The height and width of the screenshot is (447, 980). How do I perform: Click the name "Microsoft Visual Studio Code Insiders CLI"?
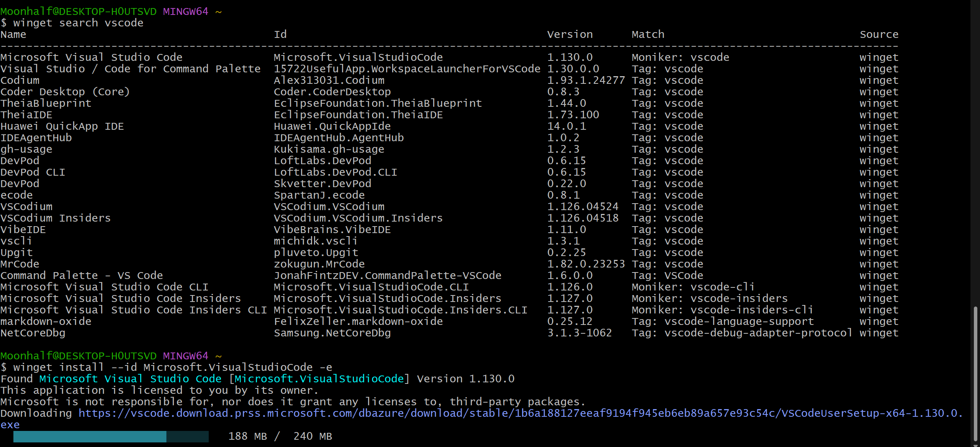click(x=134, y=310)
